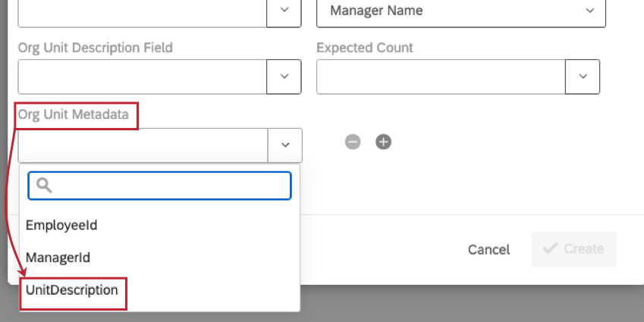Click the Org Unit Description Field box

(x=143, y=77)
